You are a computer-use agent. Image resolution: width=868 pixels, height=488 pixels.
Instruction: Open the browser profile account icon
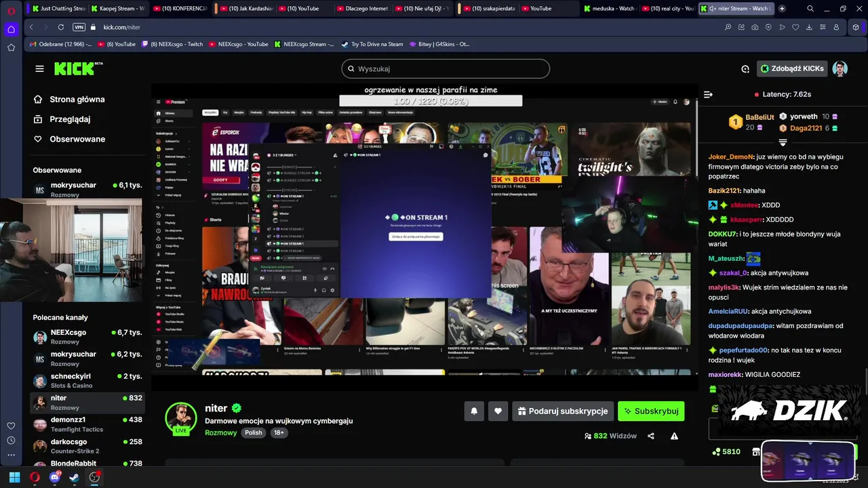point(836,27)
